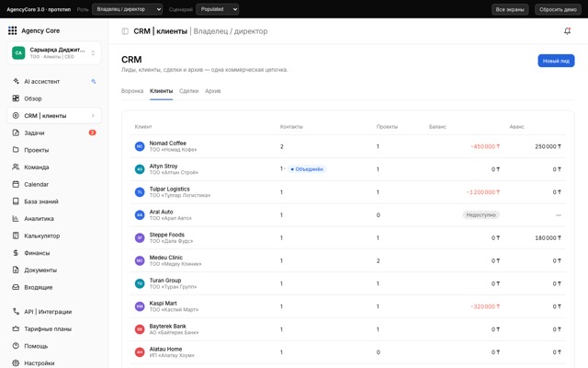588x368 pixels.
Task: Click the Kaspi Mart client name
Action: [164, 303]
